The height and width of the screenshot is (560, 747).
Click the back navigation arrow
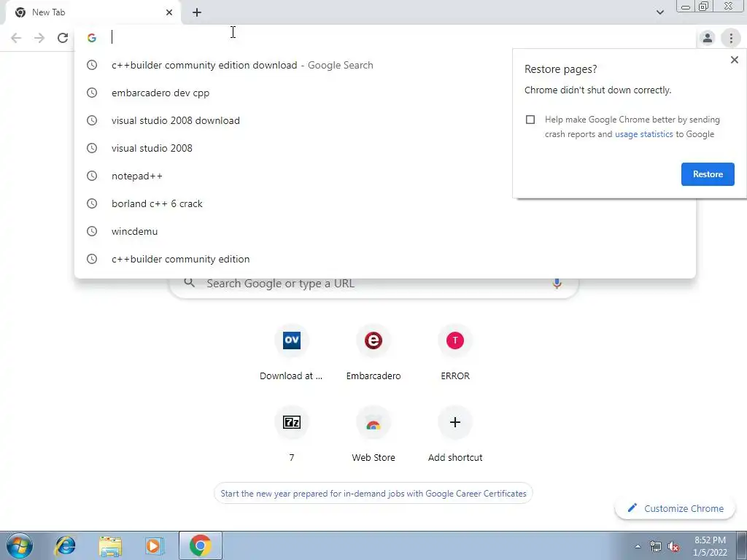click(16, 38)
